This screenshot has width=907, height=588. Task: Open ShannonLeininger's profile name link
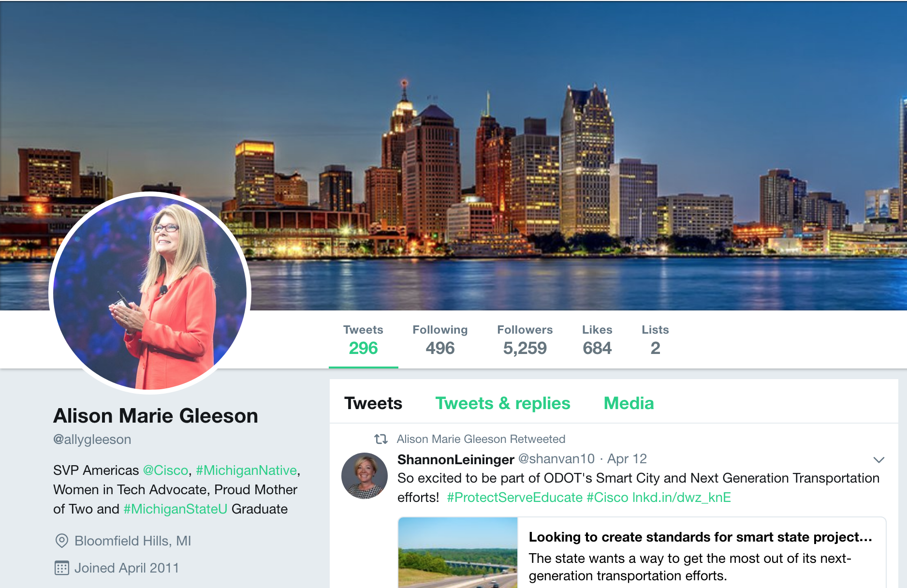(455, 459)
